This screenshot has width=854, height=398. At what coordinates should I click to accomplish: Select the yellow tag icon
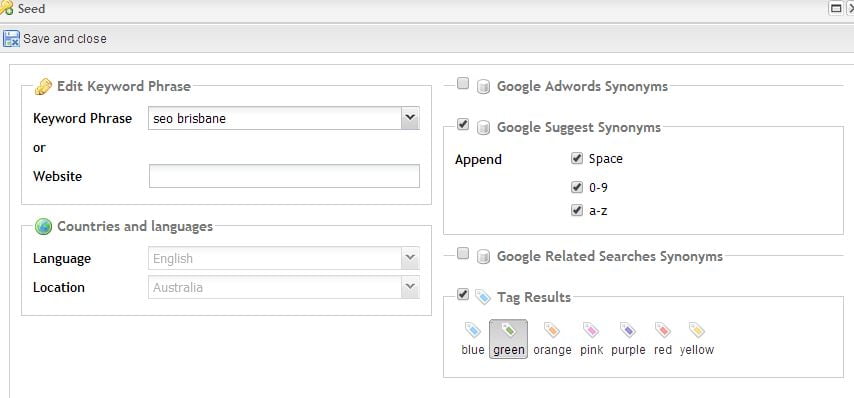(697, 330)
